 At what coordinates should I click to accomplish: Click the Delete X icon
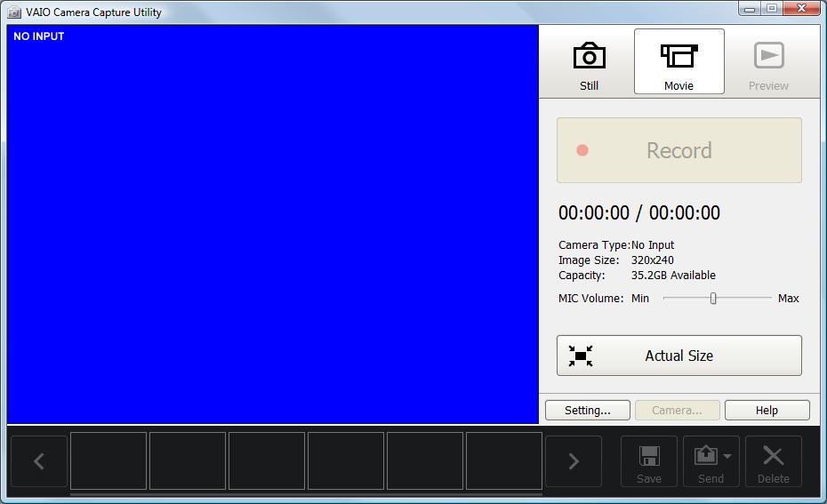[774, 456]
